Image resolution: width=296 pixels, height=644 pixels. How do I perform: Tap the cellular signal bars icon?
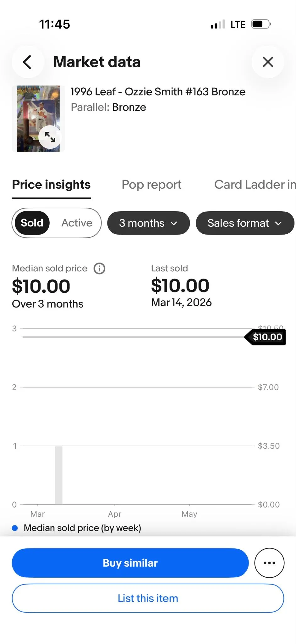[218, 24]
